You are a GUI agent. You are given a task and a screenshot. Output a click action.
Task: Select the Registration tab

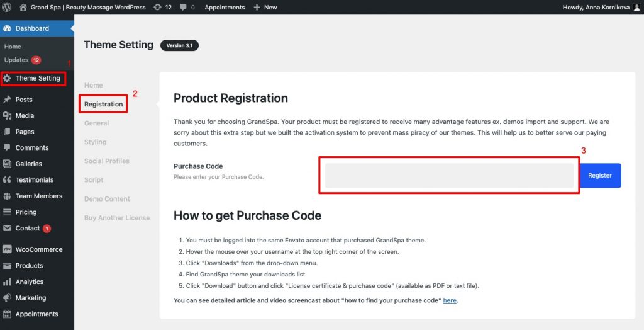point(104,104)
